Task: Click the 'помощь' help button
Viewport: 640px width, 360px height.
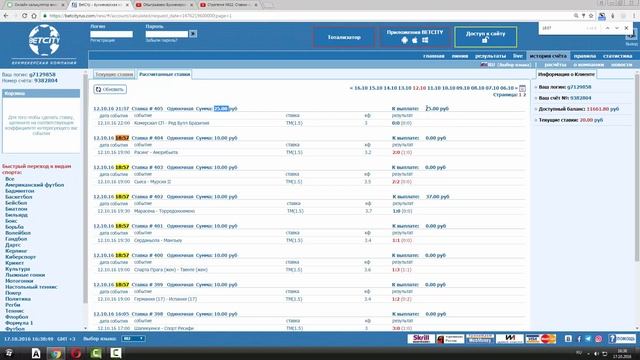Action: [x=622, y=338]
